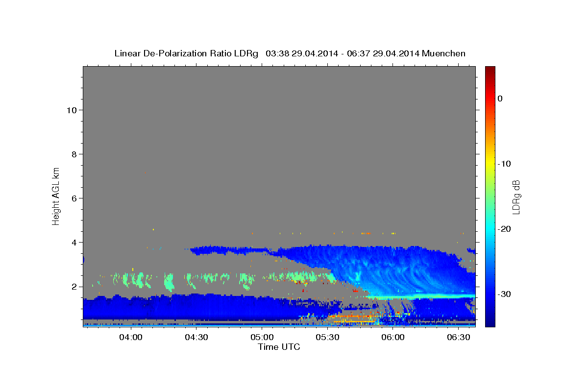Click the LDRg dB colorbar title
Image resolution: width=588 pixels, height=392 pixels.
[x=516, y=196]
